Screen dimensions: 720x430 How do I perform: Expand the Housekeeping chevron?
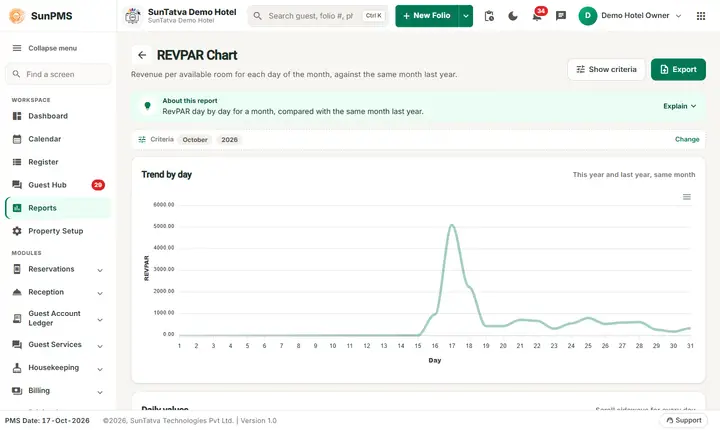100,369
